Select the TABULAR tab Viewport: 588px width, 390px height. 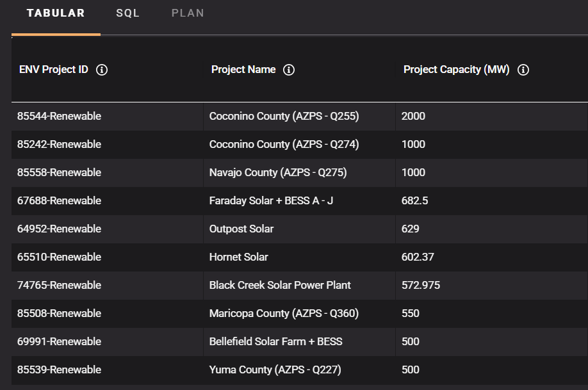[56, 13]
